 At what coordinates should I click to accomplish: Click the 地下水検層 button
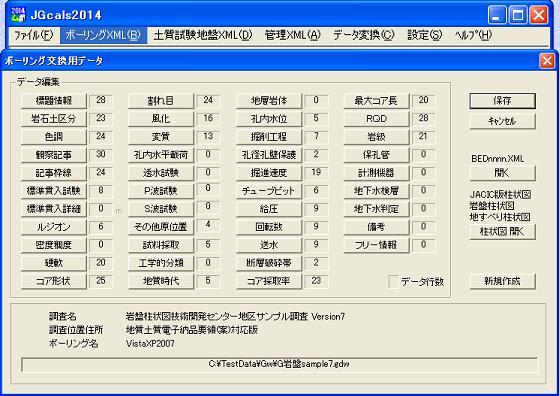coord(376,191)
